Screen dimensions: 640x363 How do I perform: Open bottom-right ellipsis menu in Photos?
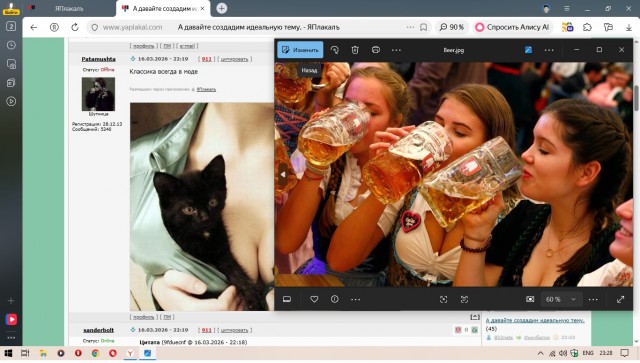pos(593,299)
